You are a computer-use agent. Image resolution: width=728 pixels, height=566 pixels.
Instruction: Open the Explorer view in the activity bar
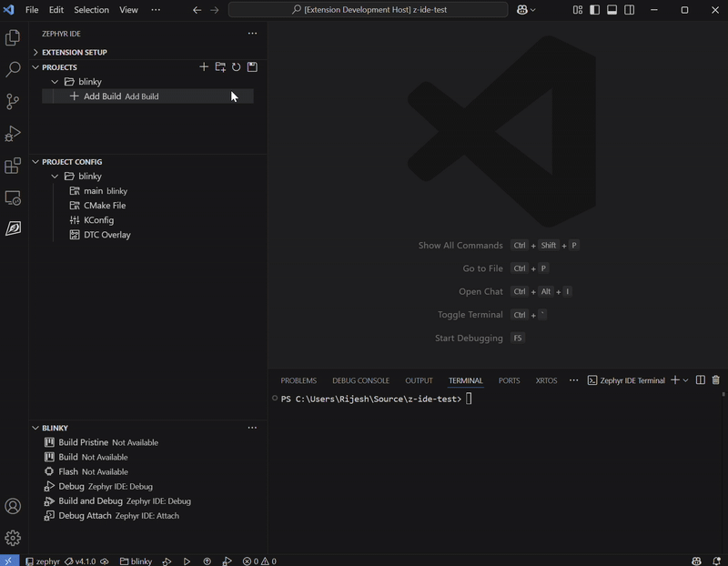click(13, 37)
